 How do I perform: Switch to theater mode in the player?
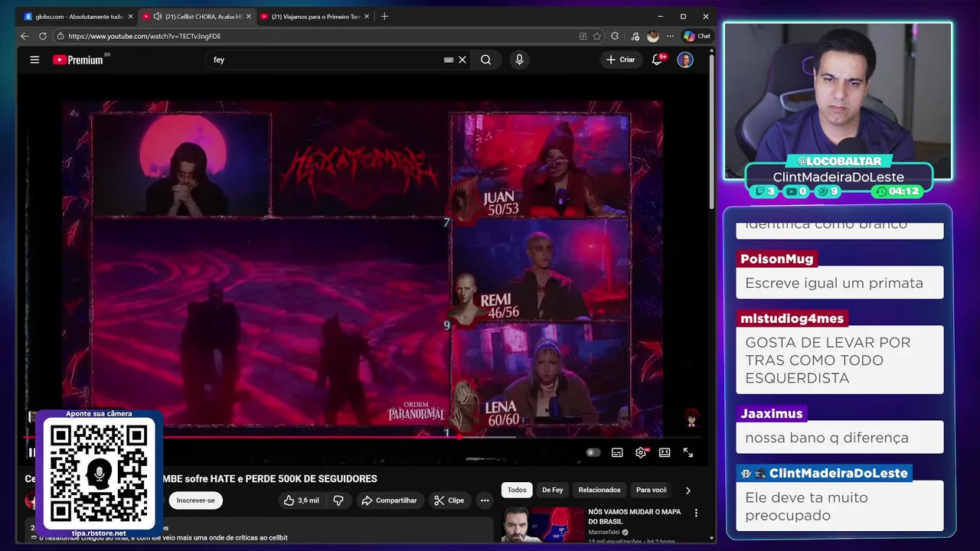tap(665, 452)
